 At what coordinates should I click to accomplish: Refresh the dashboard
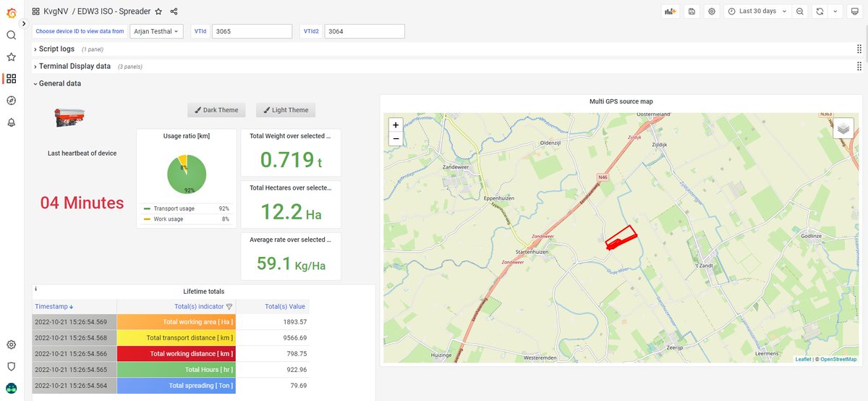click(820, 12)
